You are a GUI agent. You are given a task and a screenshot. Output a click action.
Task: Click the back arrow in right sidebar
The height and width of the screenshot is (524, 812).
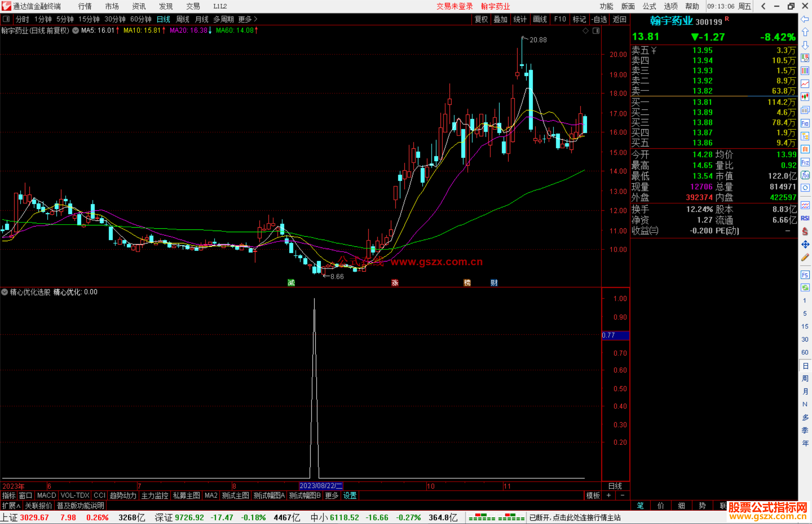(x=805, y=19)
